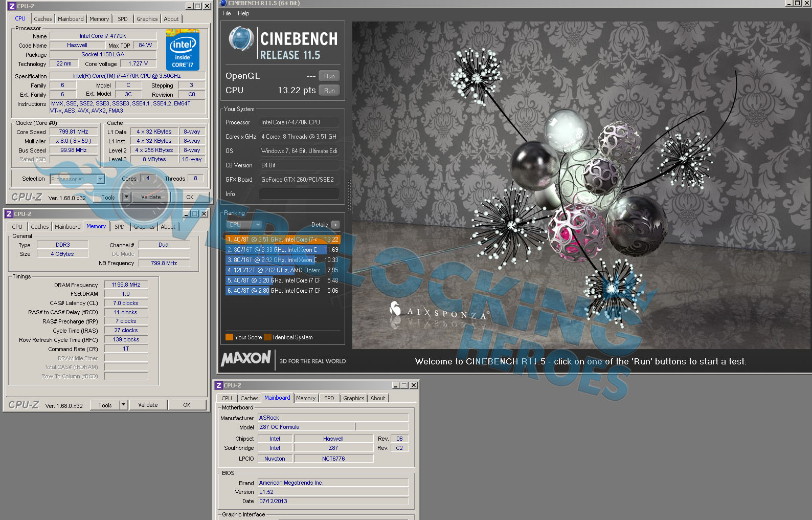Click Tools button in Memory CPU-Z window
Viewport: 812px width, 520px height.
[105, 405]
